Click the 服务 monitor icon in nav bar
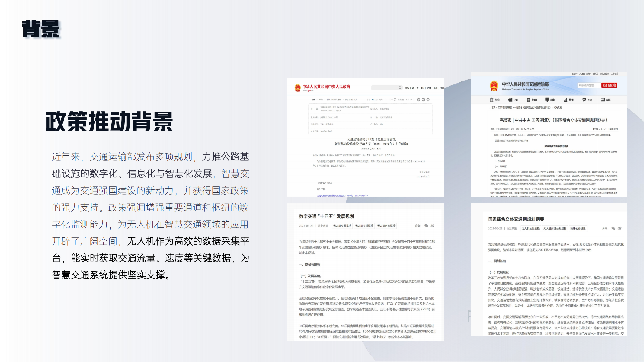Viewport: 644px width, 362px height. click(x=547, y=100)
